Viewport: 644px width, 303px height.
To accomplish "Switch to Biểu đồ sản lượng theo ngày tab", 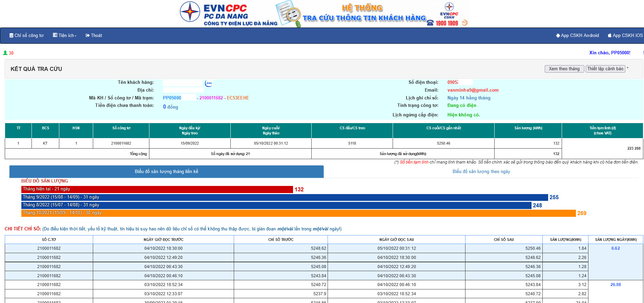I will pos(481,172).
